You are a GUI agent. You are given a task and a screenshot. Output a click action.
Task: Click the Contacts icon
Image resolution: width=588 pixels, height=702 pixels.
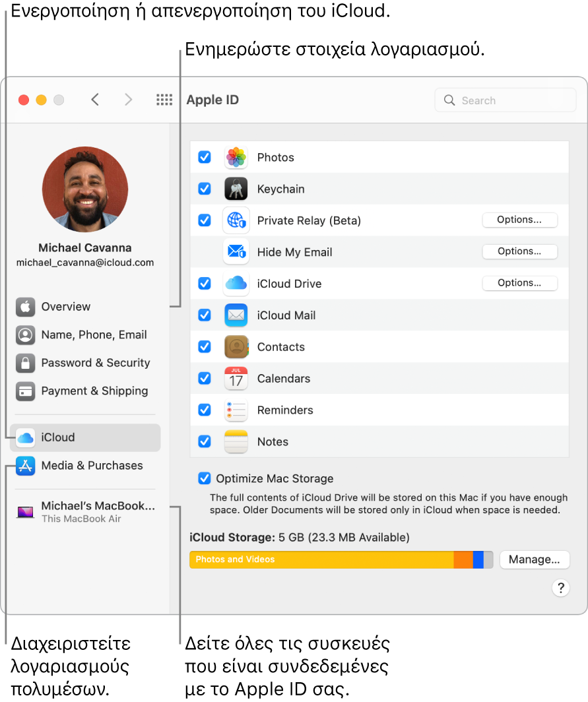[236, 346]
